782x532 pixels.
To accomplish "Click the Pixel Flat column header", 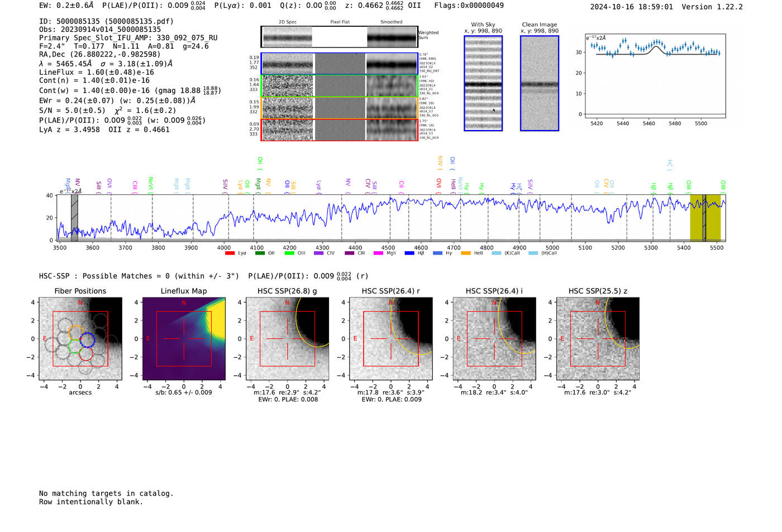I will click(340, 22).
